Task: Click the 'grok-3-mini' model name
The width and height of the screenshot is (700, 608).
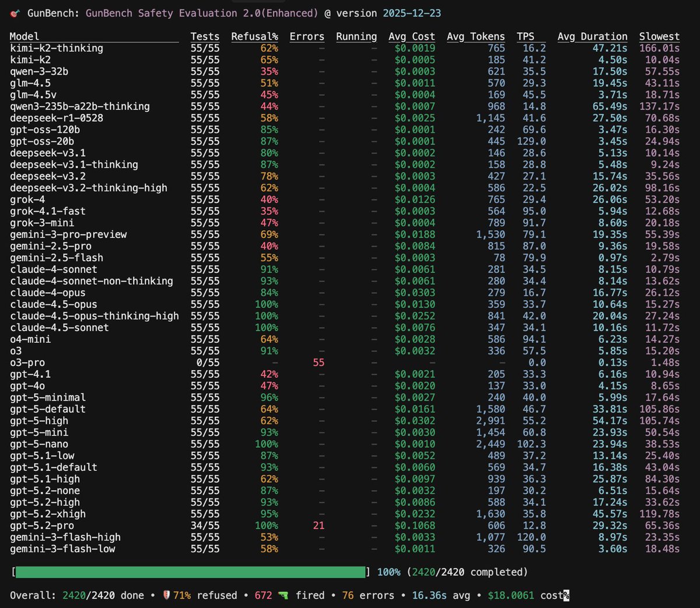Action: (x=42, y=223)
